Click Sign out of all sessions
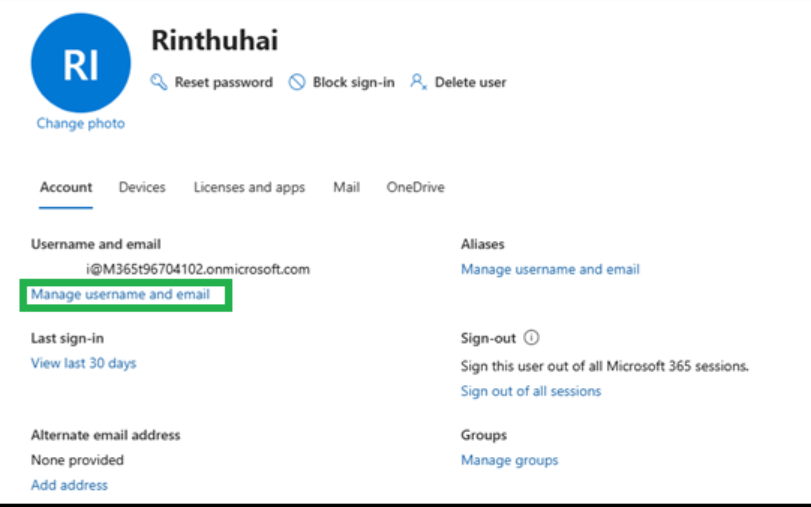The height and width of the screenshot is (507, 811). tap(531, 391)
